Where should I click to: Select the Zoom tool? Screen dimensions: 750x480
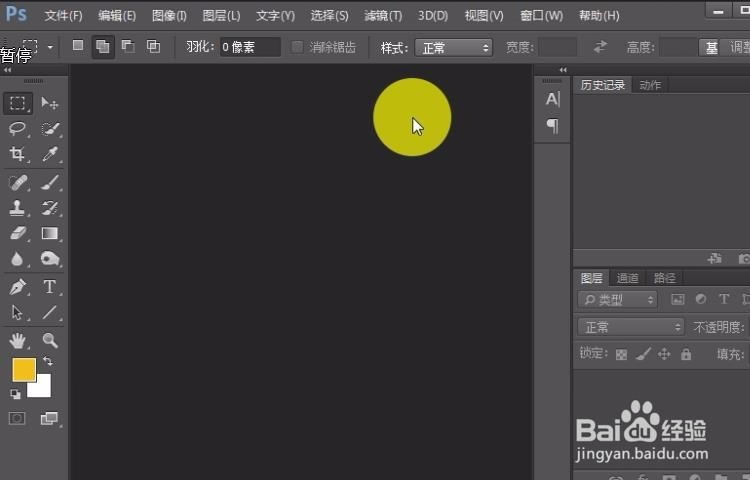pyautogui.click(x=50, y=340)
